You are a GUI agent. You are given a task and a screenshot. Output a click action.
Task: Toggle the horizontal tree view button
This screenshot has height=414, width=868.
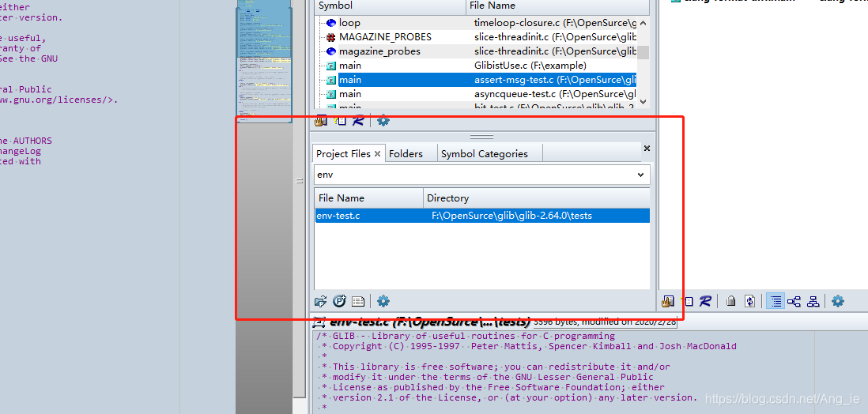coord(794,301)
